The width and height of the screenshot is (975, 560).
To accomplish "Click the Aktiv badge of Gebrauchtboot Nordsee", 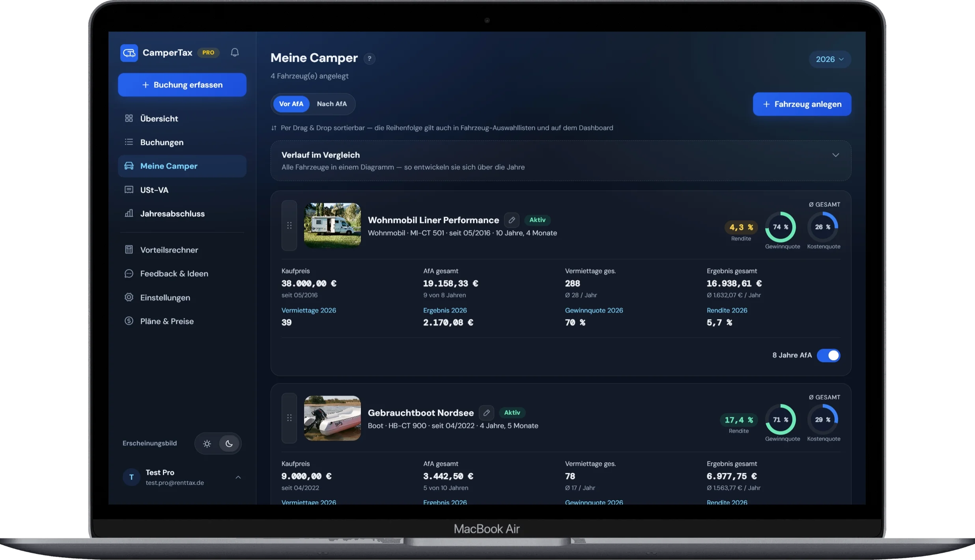I will tap(512, 413).
